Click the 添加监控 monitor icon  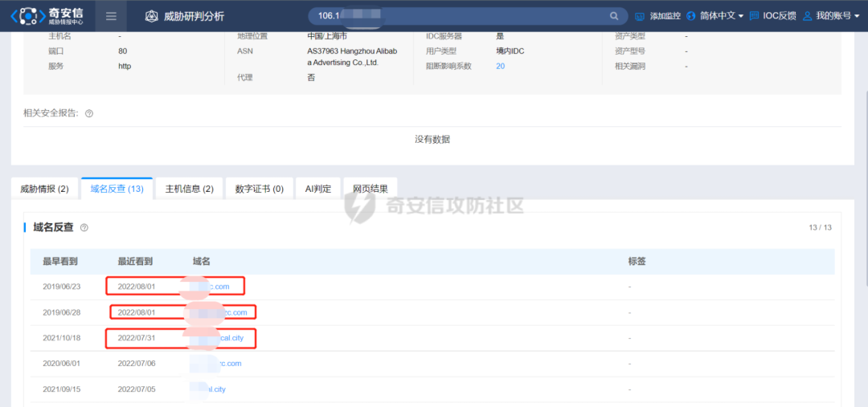point(640,16)
